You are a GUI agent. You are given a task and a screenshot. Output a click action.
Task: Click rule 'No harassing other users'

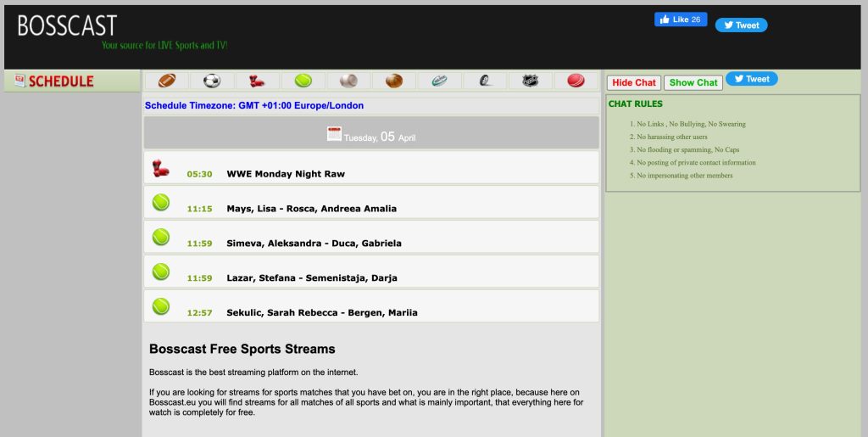[672, 137]
